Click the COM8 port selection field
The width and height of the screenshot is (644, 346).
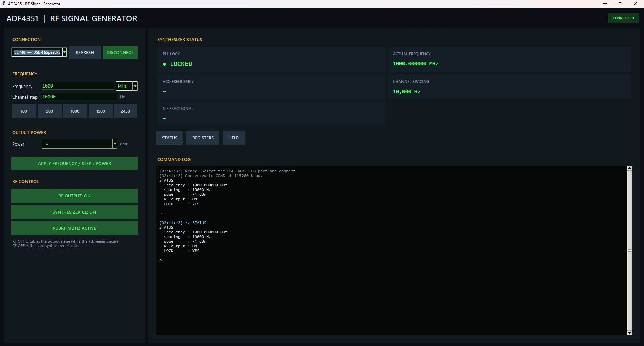click(x=37, y=52)
